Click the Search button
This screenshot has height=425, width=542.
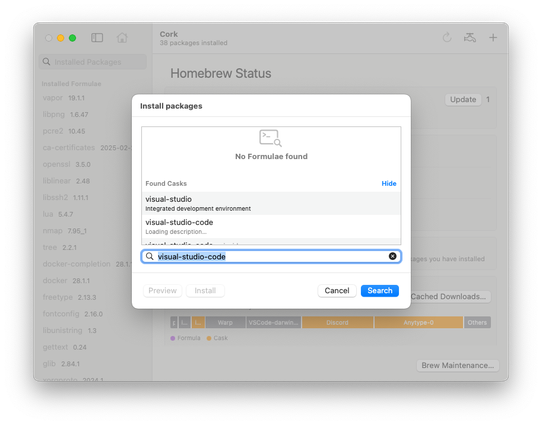[x=380, y=291]
